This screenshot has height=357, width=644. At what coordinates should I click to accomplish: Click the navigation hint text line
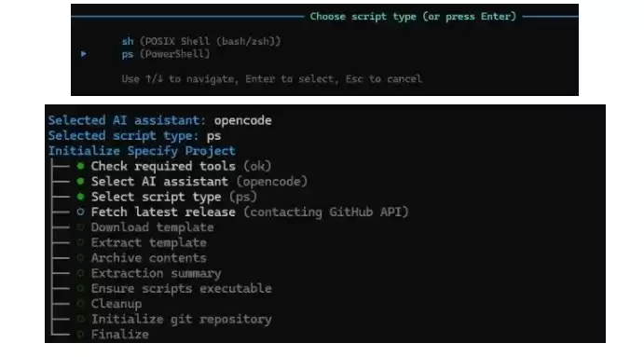click(x=271, y=79)
